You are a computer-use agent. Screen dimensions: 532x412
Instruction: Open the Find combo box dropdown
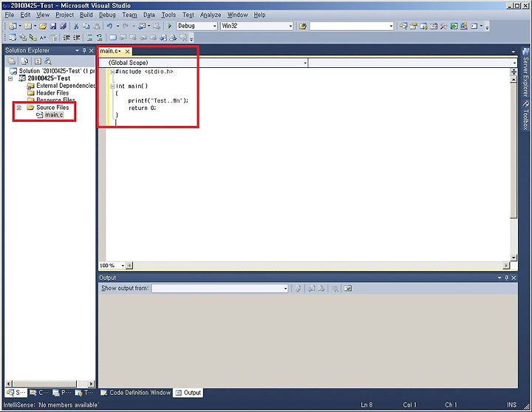tap(391, 26)
